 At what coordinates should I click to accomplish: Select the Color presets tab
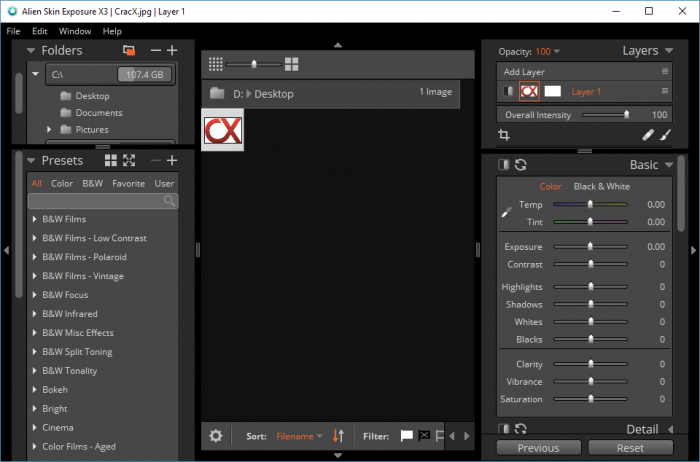tap(62, 183)
